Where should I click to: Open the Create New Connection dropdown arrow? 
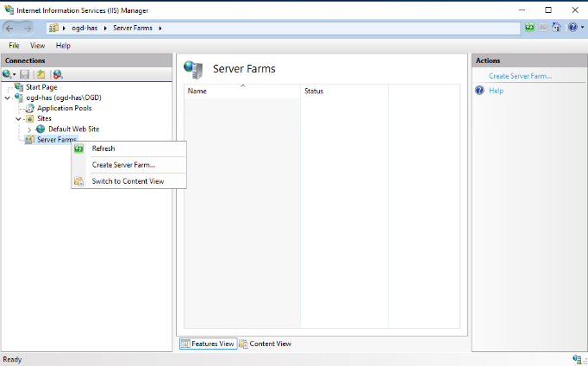(x=14, y=75)
